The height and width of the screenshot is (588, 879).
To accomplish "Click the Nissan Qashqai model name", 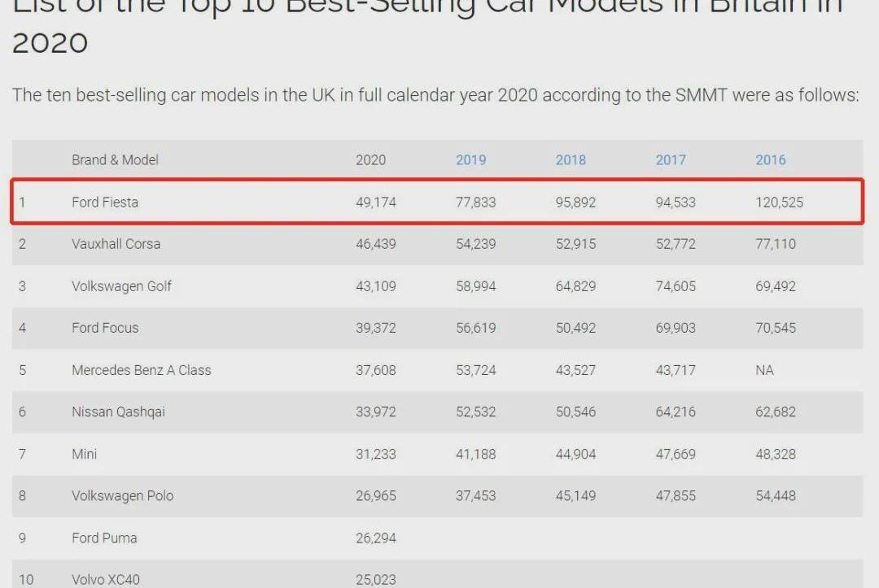I will coord(118,412).
